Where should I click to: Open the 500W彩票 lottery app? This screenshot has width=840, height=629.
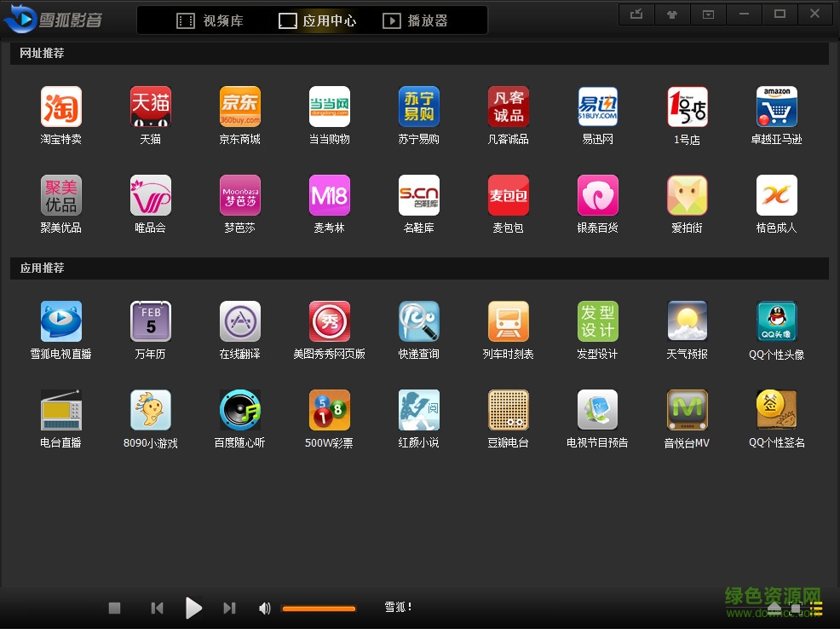click(330, 411)
